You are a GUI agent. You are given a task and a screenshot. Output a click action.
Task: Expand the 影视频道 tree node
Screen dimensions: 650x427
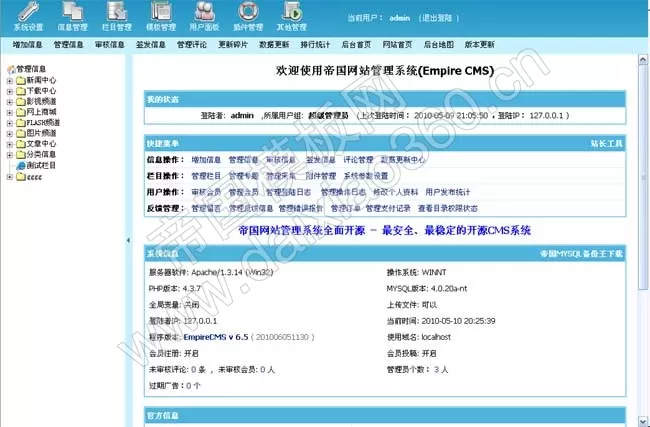click(x=10, y=102)
